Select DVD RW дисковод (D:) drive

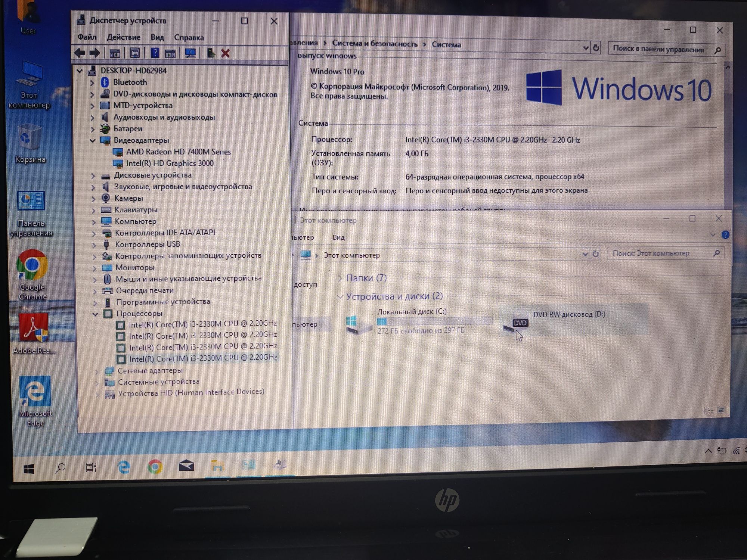pos(573,321)
